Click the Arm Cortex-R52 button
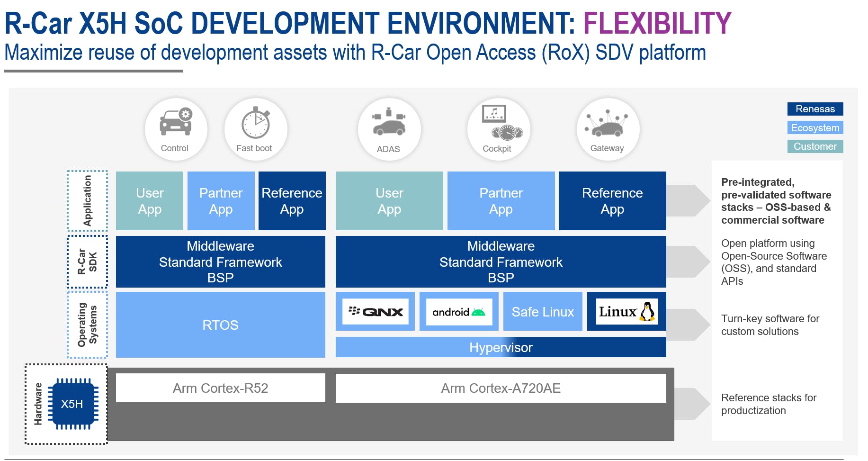868x461 pixels. coord(221,388)
